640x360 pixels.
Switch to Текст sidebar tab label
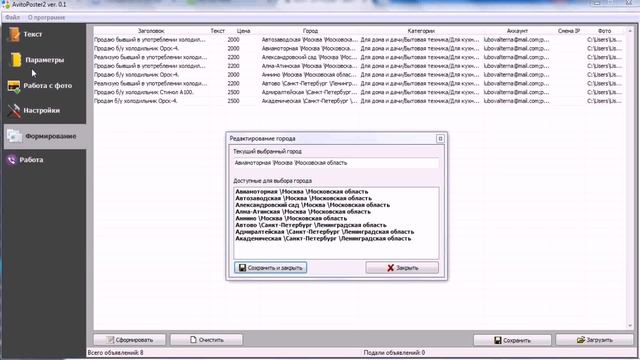click(x=33, y=35)
